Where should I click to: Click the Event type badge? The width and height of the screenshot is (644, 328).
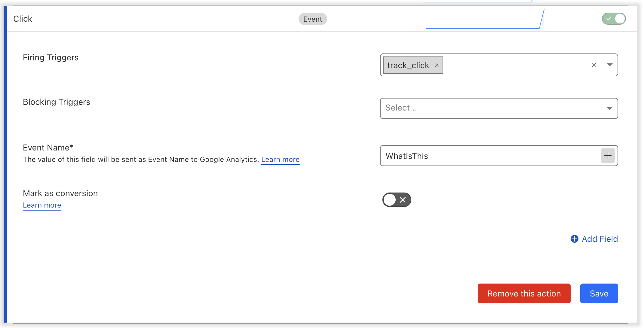point(312,19)
